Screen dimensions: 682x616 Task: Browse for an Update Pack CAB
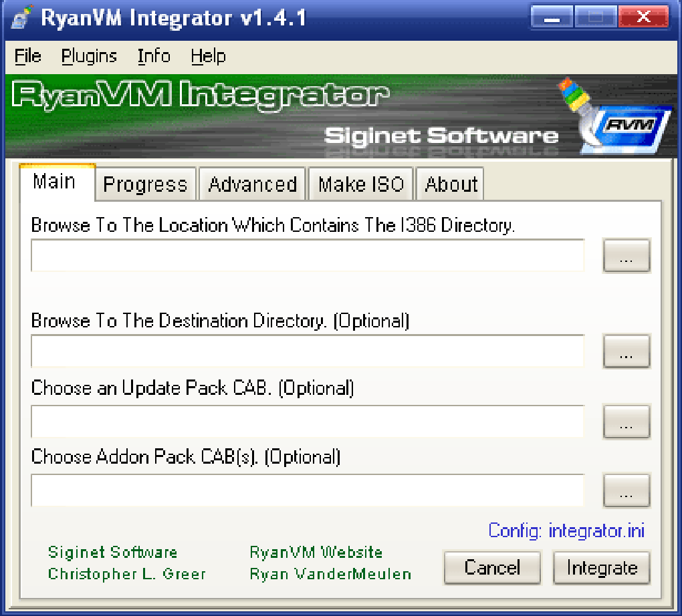[x=627, y=422]
